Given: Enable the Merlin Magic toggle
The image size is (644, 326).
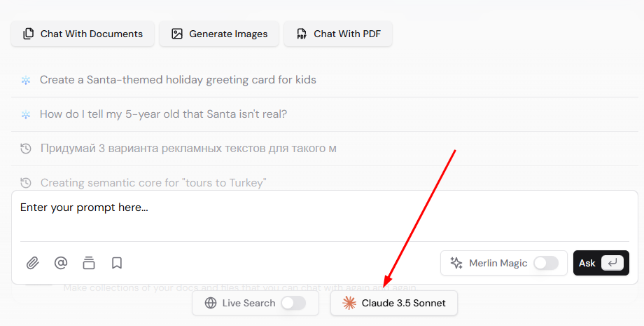Looking at the screenshot, I should pyautogui.click(x=546, y=263).
